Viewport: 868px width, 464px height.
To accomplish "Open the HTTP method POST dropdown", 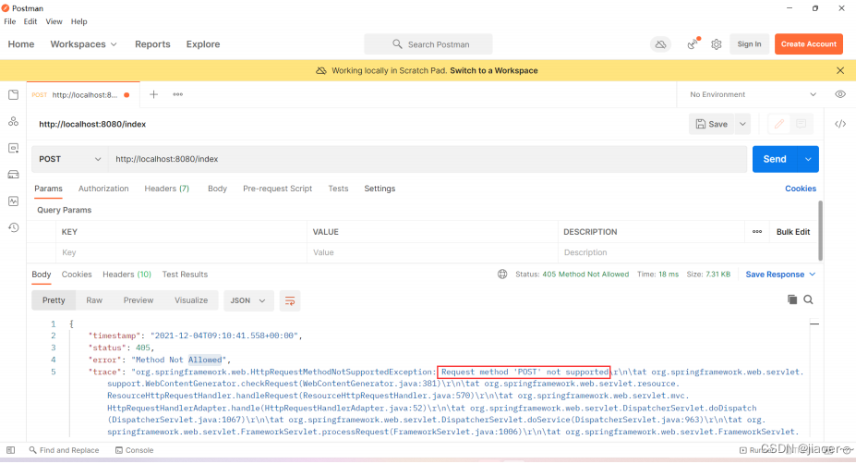I will click(70, 160).
